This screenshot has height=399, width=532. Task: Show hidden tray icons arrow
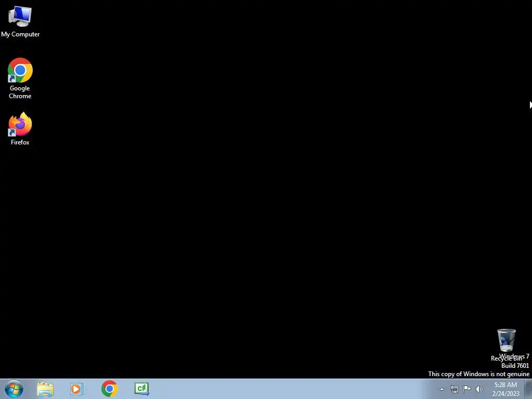coord(442,389)
